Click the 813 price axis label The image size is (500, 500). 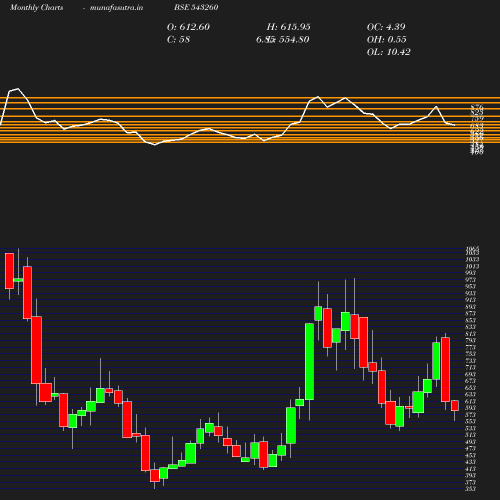pos(470,334)
